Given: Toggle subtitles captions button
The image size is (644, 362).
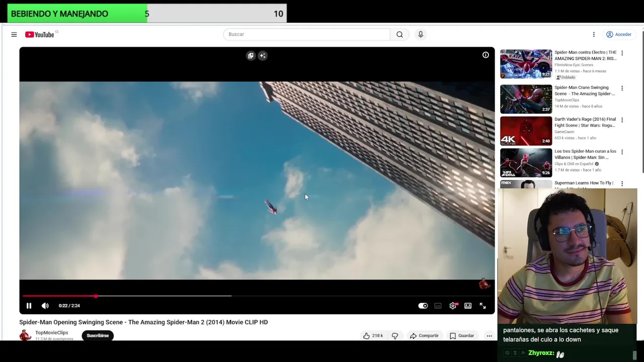Looking at the screenshot, I should [438, 306].
